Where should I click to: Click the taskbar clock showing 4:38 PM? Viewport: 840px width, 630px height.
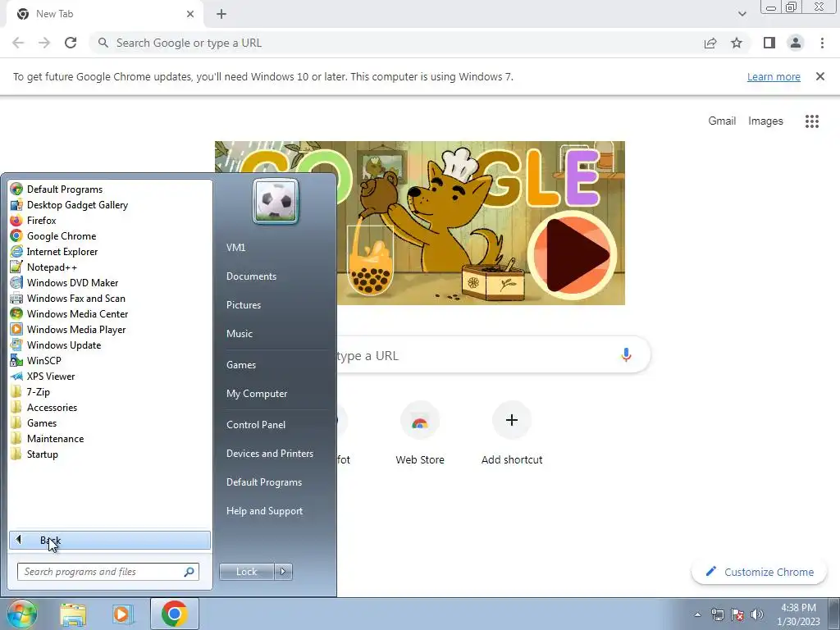pyautogui.click(x=798, y=614)
